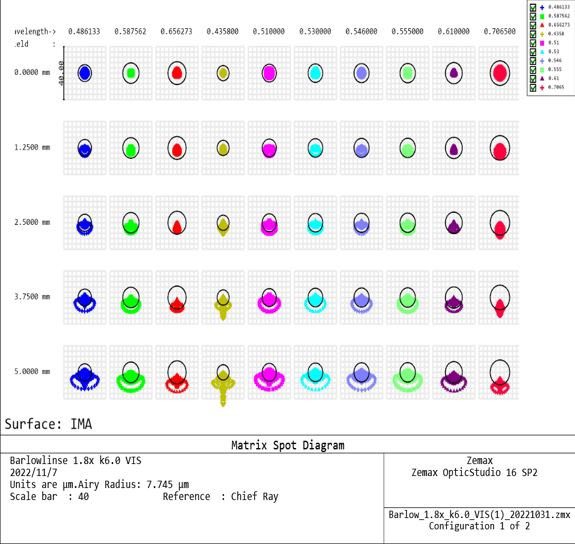
Task: Click the date text 2022/11/7
Action: click(x=33, y=472)
